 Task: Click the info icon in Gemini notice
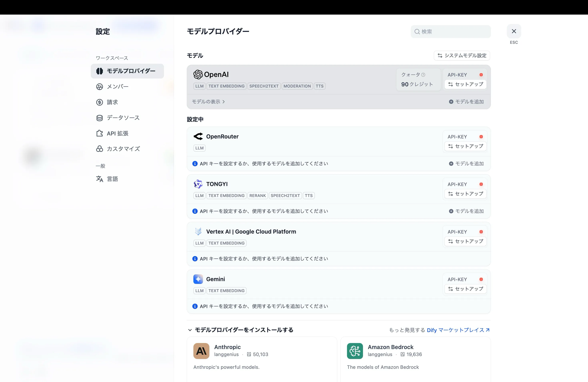pyautogui.click(x=195, y=306)
